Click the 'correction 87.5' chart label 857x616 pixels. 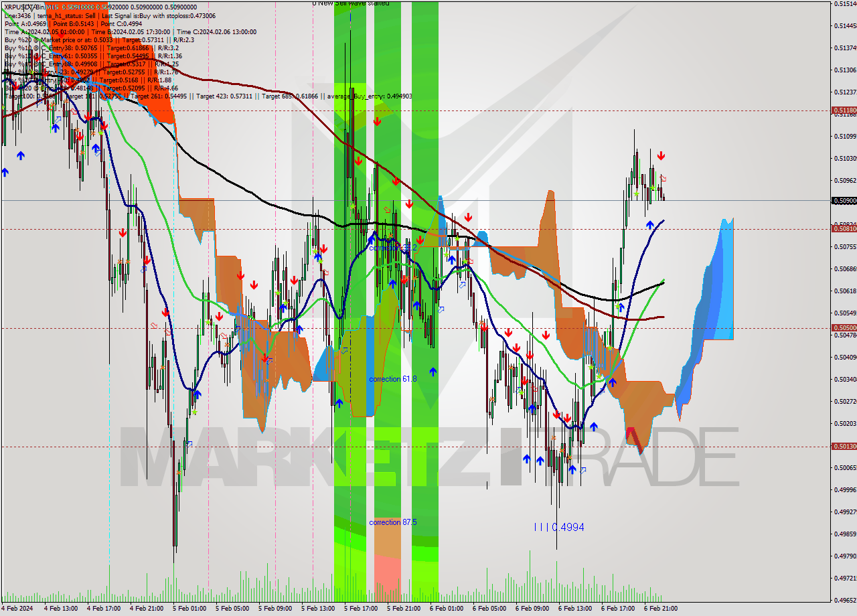point(393,522)
